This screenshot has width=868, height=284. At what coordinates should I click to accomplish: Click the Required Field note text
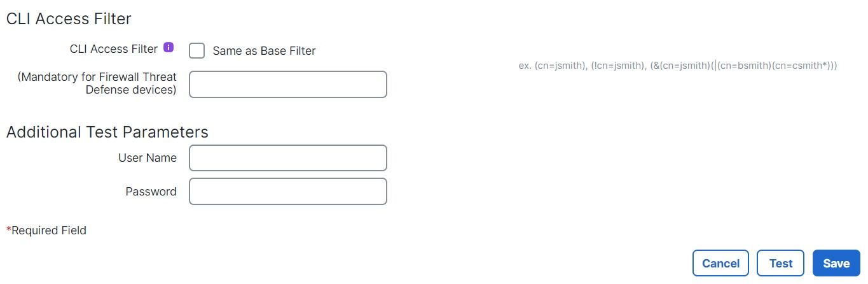49,231
